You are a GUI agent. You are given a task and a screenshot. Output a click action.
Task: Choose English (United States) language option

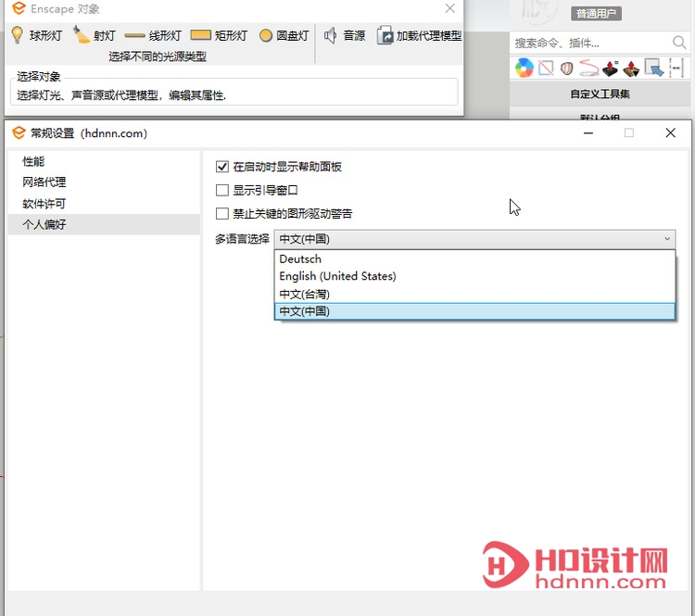click(474, 276)
